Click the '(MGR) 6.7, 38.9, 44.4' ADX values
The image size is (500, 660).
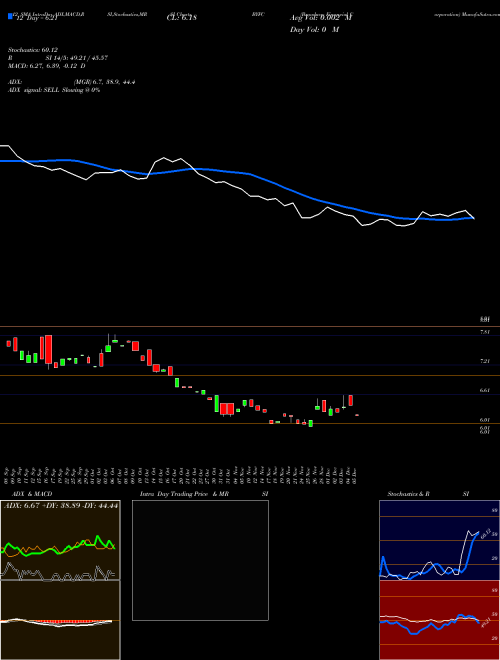104,82
